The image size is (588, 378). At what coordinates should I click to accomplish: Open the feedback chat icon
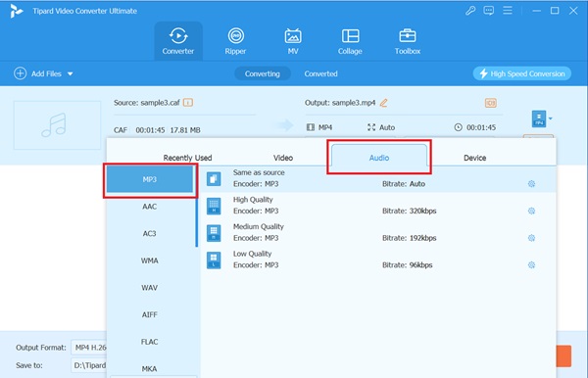point(489,11)
